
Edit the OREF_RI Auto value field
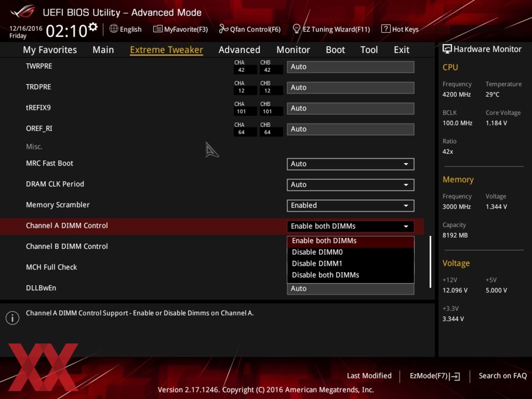(x=350, y=129)
